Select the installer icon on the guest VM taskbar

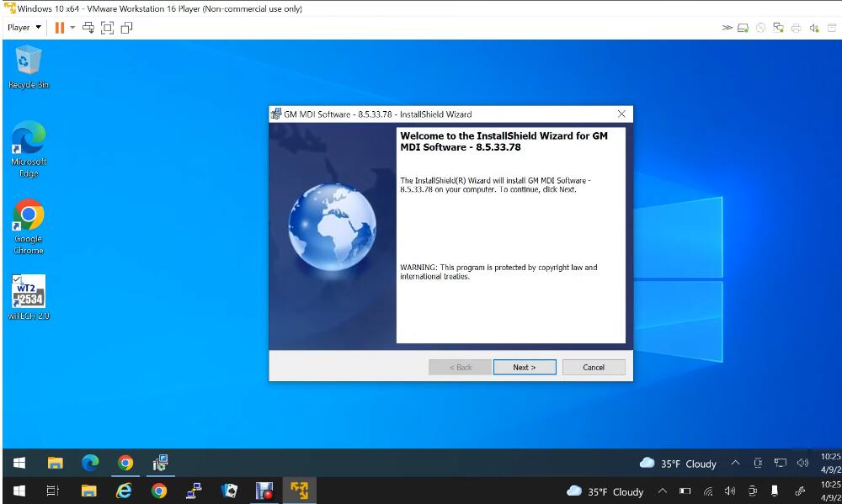160,463
